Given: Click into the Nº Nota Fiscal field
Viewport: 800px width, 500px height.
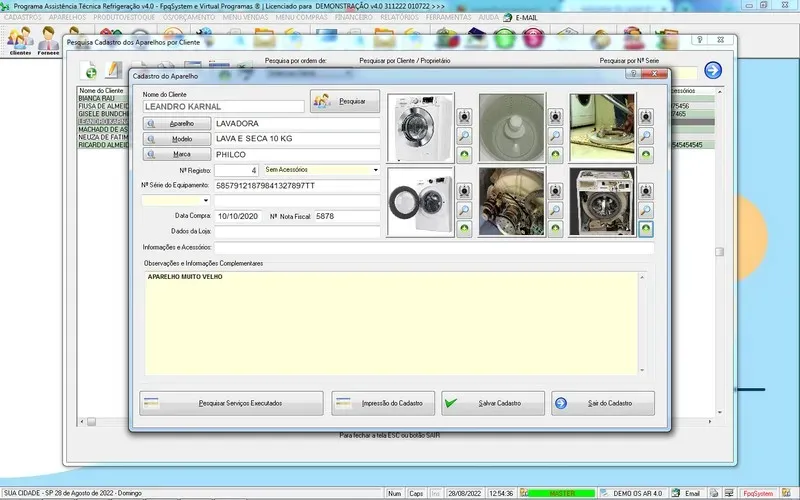Looking at the screenshot, I should pyautogui.click(x=346, y=216).
